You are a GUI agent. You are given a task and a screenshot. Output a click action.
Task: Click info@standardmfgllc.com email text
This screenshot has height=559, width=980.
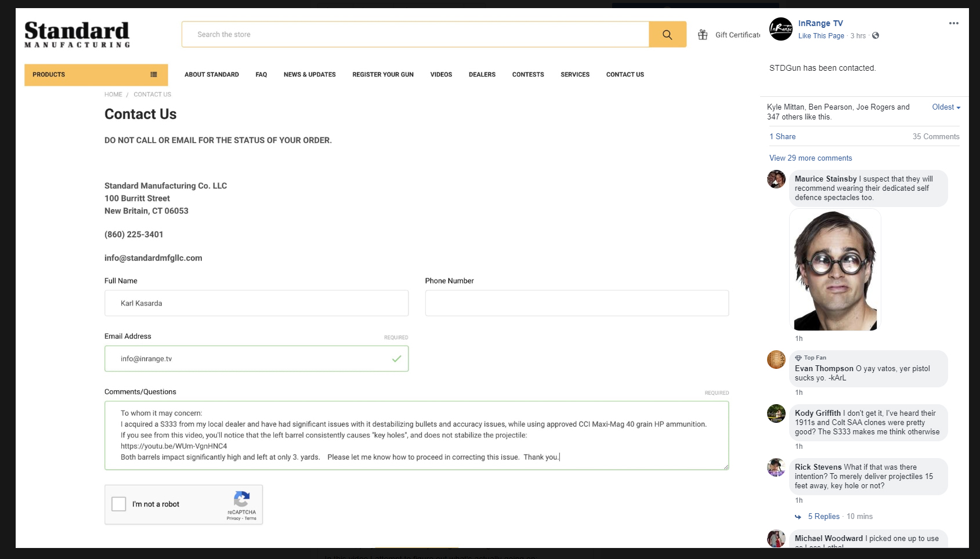[x=153, y=258]
